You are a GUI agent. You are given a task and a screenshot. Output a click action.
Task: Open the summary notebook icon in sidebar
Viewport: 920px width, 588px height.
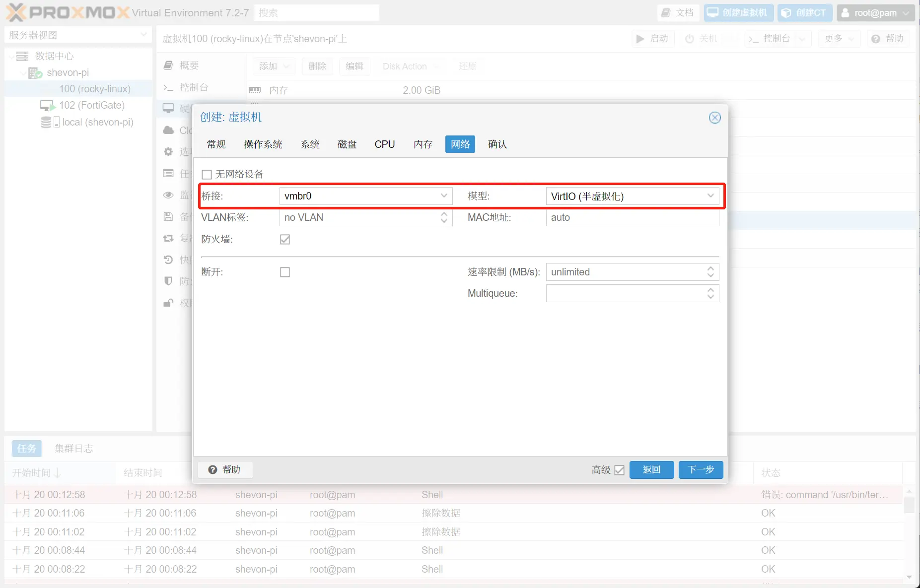coord(168,65)
